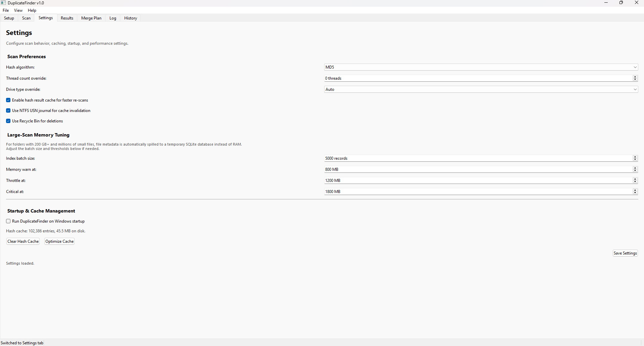Decrease the Critical at value
Image resolution: width=644 pixels, height=346 pixels.
pyautogui.click(x=635, y=193)
